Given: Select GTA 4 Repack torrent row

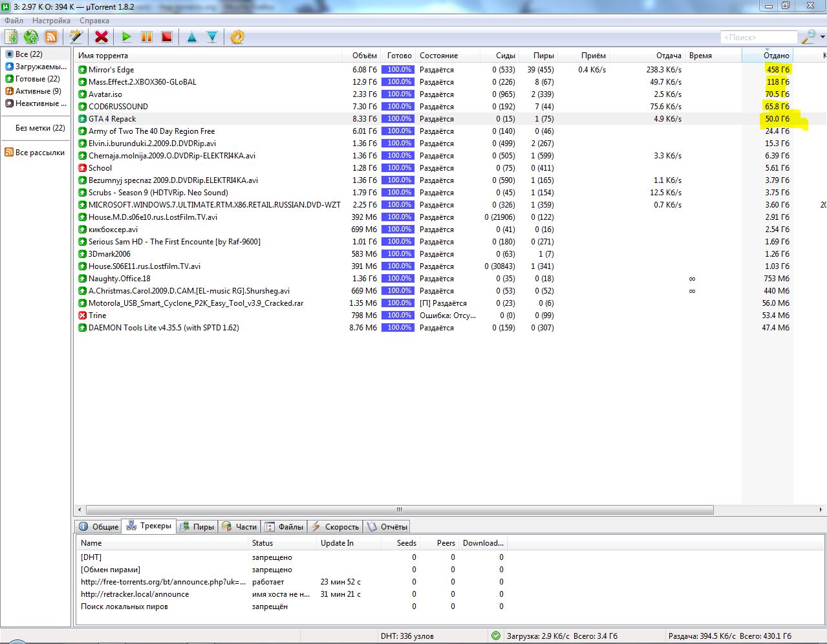Looking at the screenshot, I should [x=451, y=119].
